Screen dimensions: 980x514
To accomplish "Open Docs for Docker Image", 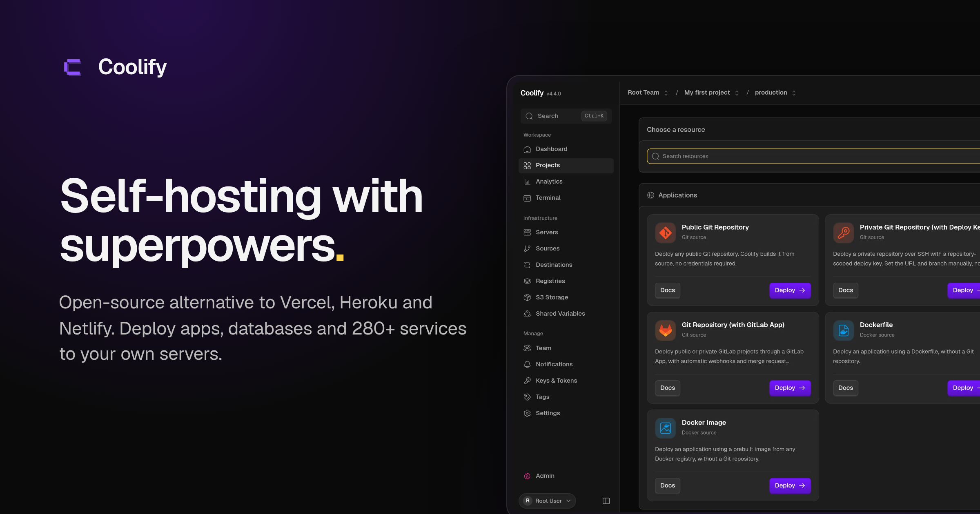I will 667,485.
